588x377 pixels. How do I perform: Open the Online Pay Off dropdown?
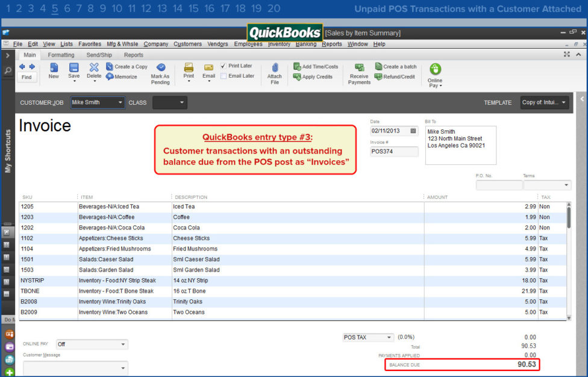point(123,344)
